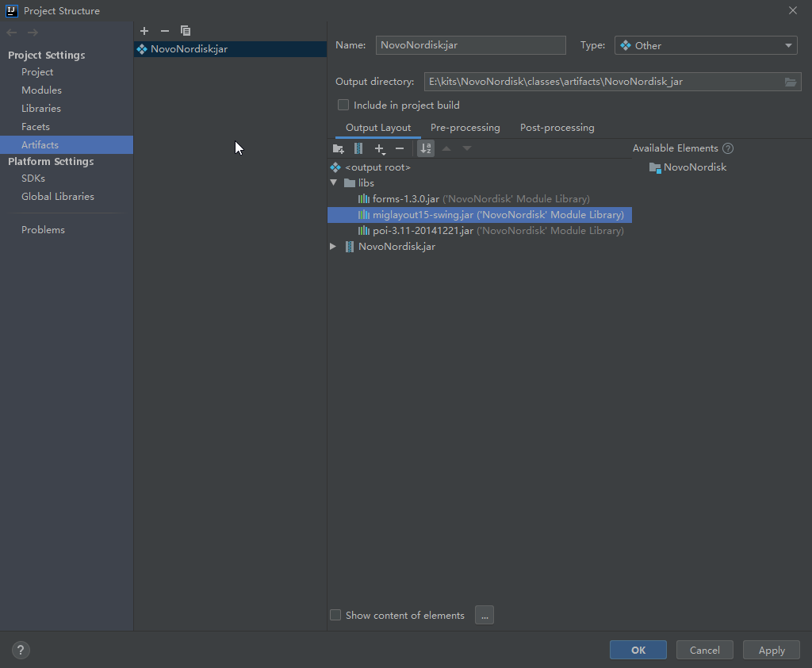
Task: Open Project settings section
Action: tap(37, 72)
